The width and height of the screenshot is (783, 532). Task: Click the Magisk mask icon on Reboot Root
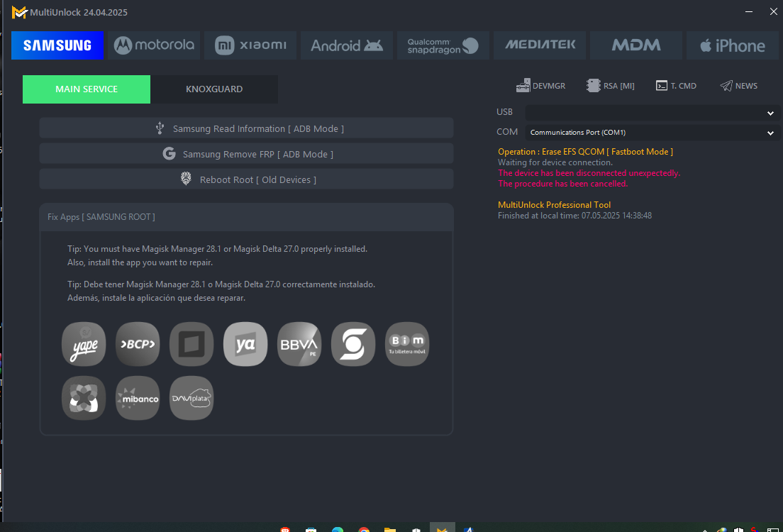186,179
